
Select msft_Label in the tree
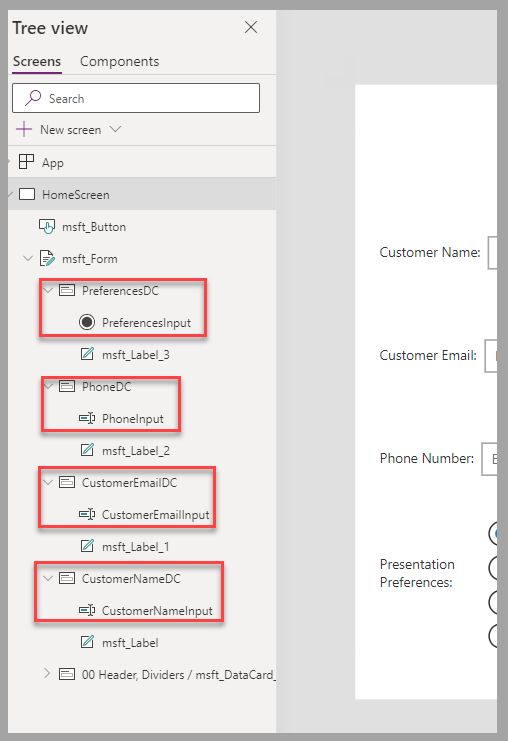[130, 643]
